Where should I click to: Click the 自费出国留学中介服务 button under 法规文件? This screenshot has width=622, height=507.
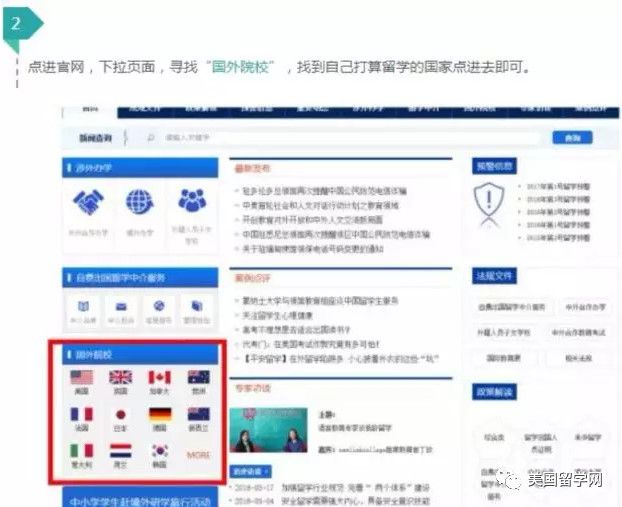512,307
